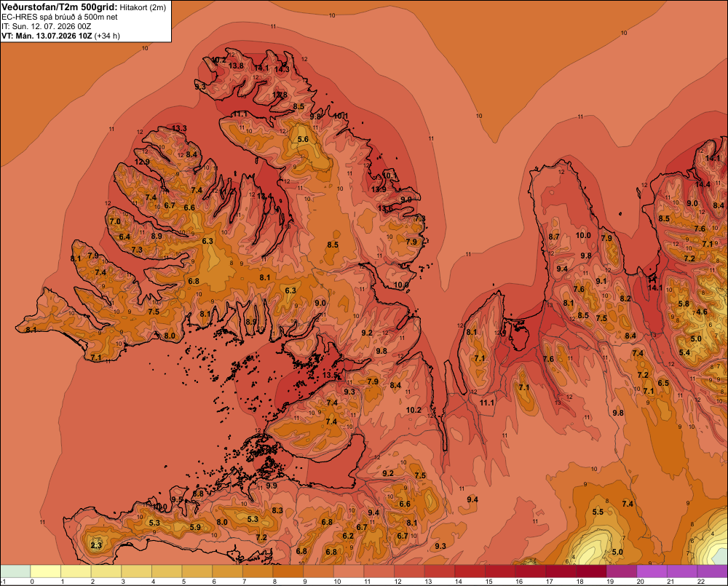Click the "6.2" temperature value
728x586 pixels.
click(x=348, y=536)
